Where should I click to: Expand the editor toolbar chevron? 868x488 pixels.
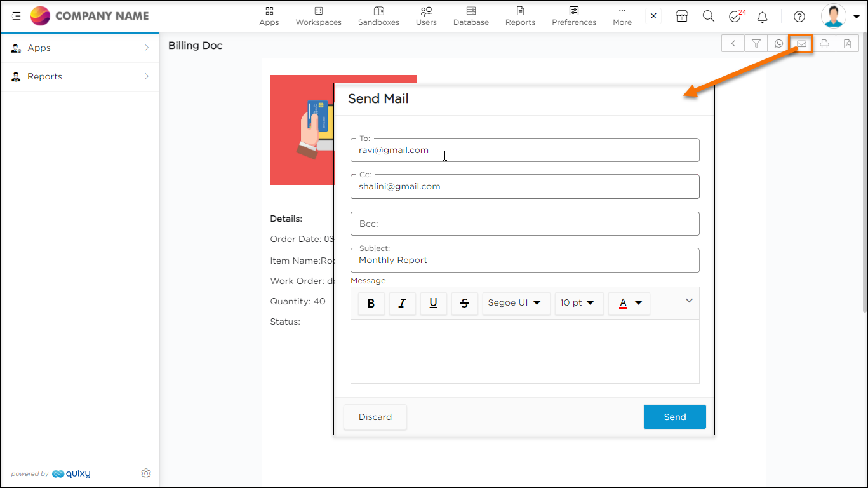(689, 301)
